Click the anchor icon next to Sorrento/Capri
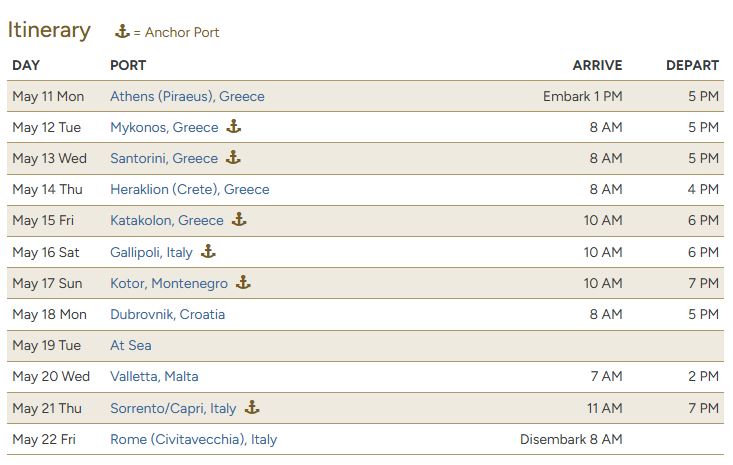Viewport: 733px width, 465px height. pos(252,408)
